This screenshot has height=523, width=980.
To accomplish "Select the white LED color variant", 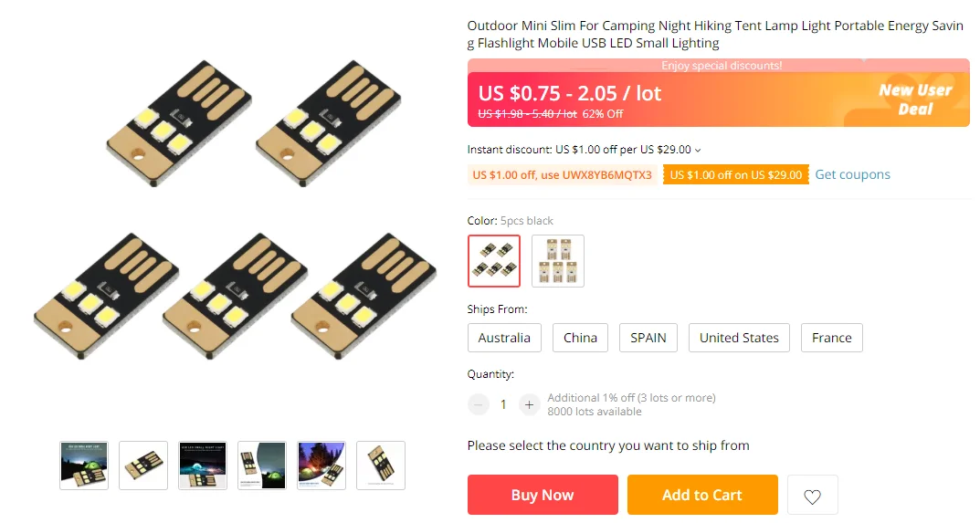I will tap(557, 261).
